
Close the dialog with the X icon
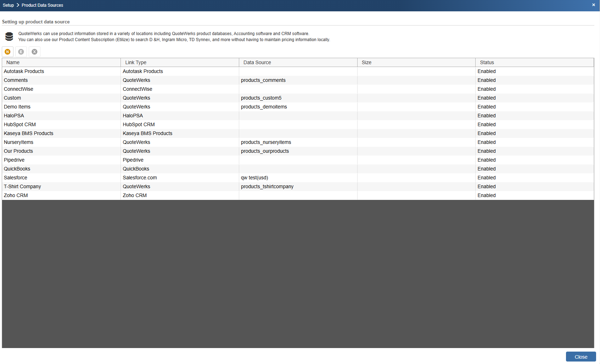pos(594,5)
